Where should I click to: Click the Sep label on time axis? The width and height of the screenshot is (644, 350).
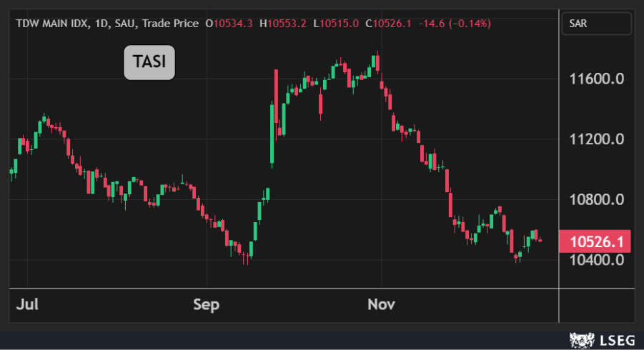tap(206, 305)
